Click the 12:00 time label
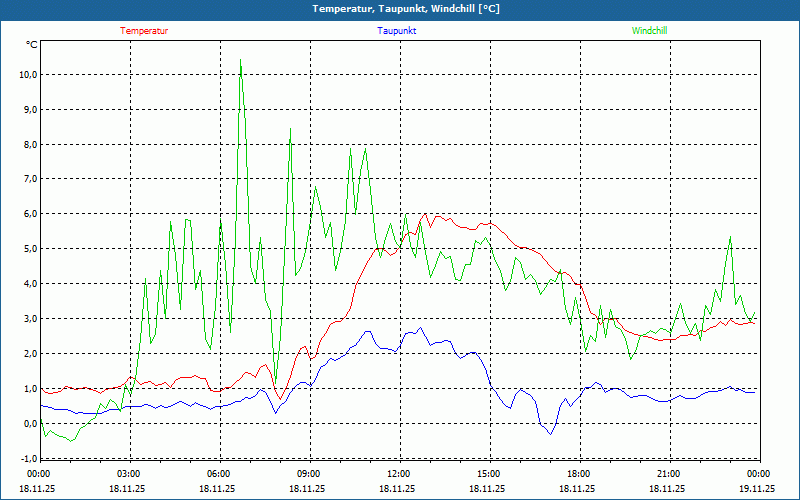The image size is (800, 500). point(398,474)
